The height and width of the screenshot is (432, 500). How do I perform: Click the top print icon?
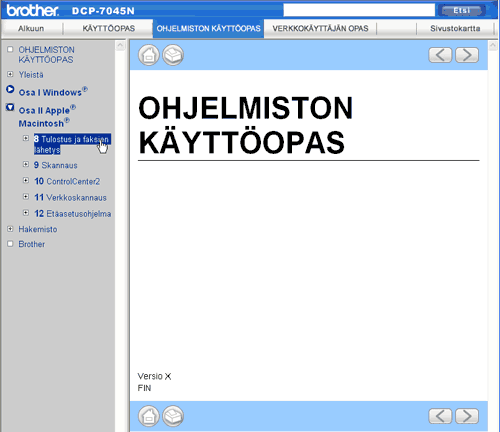(x=173, y=55)
